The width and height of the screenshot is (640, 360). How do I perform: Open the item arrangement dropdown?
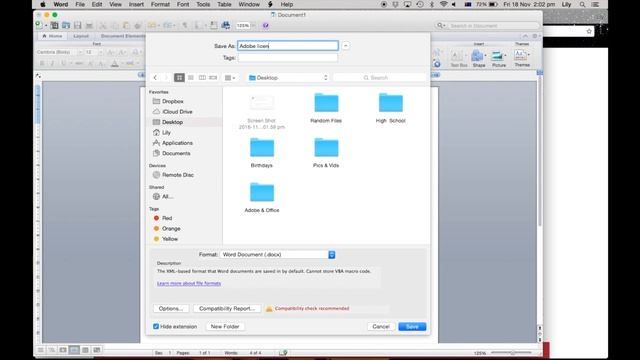pyautogui.click(x=230, y=78)
